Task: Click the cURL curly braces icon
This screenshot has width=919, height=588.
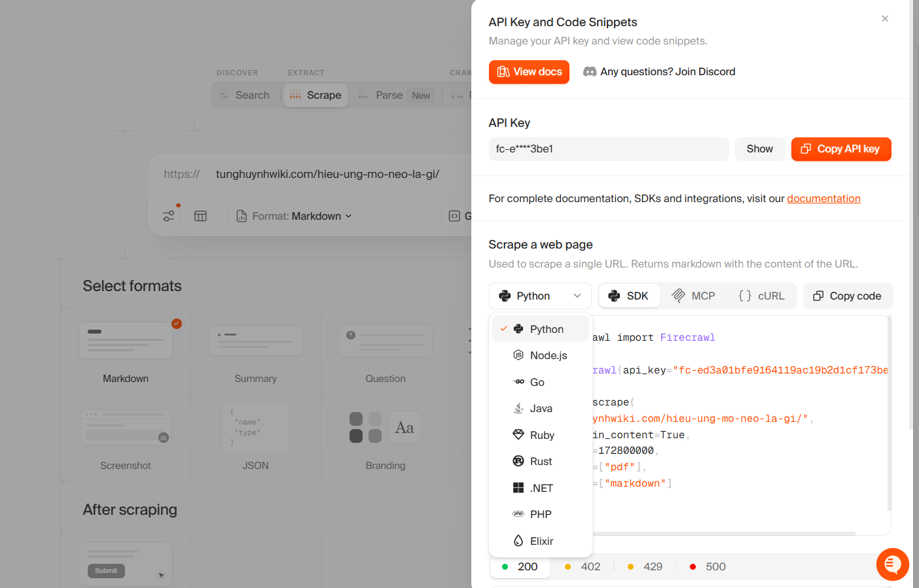Action: 745,296
